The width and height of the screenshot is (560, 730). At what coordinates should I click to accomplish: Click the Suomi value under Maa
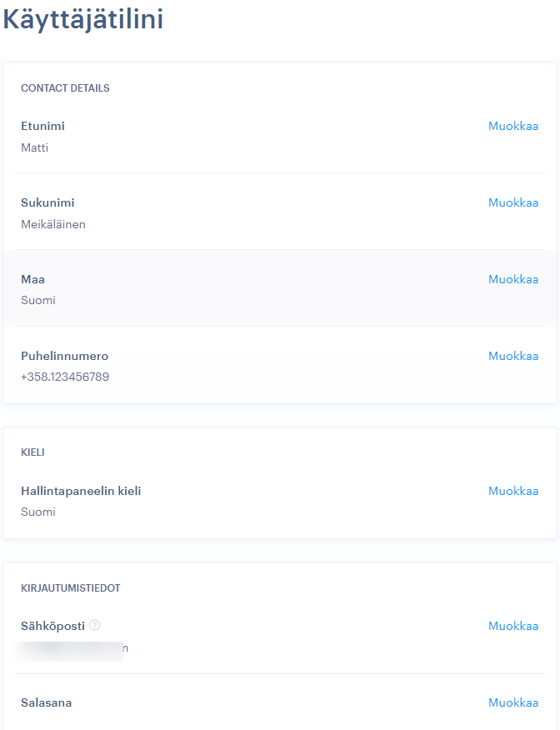coord(38,300)
